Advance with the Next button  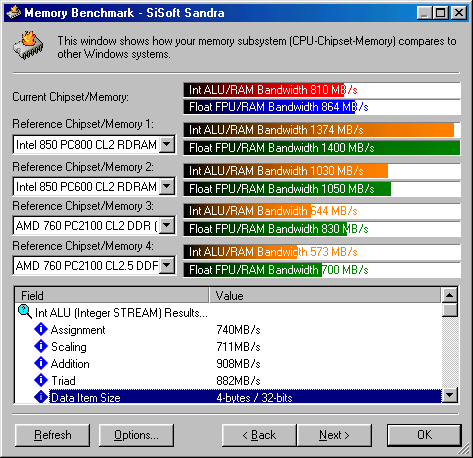(334, 435)
